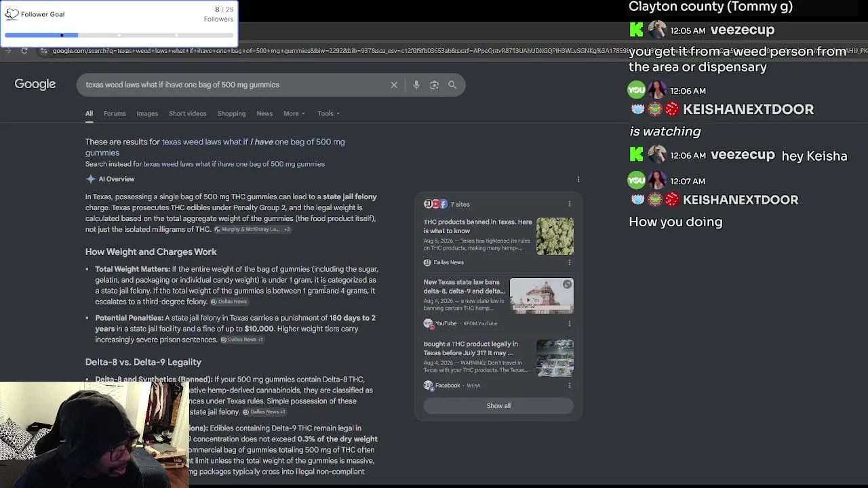Click the 'hey Keisha' chat message

coord(814,156)
